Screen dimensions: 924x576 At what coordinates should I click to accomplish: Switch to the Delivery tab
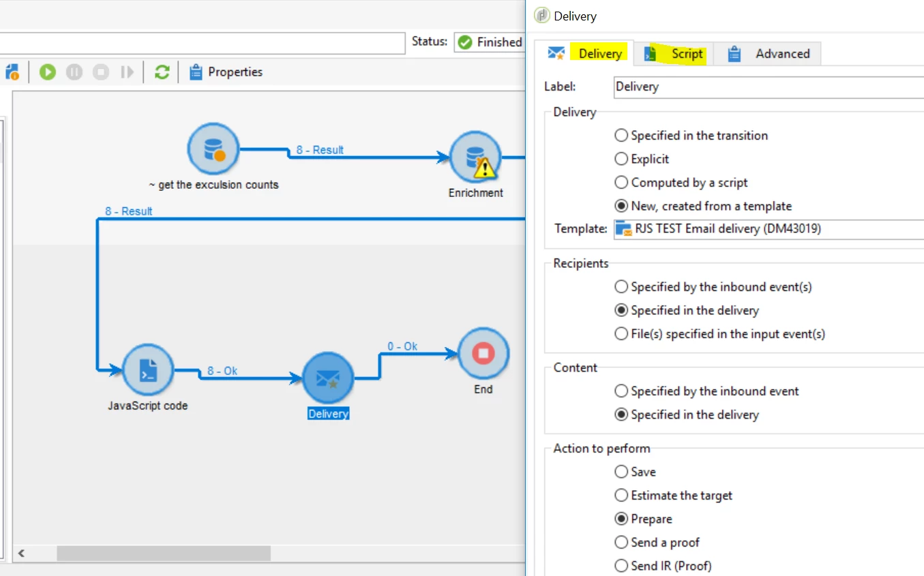click(x=584, y=54)
